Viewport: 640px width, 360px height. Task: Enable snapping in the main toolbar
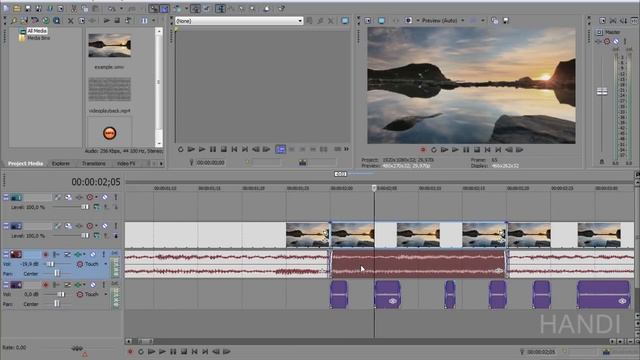coord(153,8)
